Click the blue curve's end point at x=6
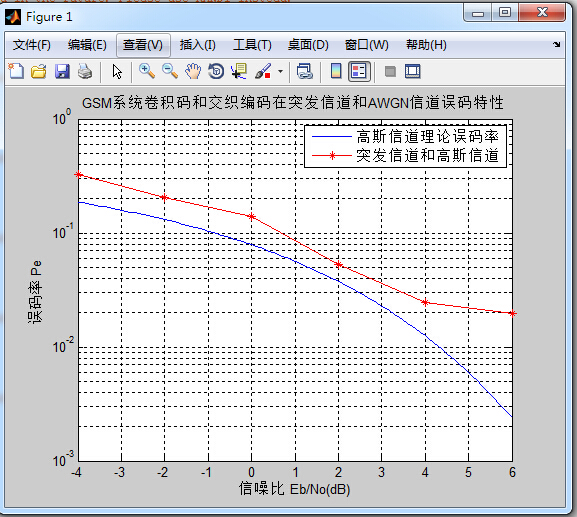 tap(512, 417)
